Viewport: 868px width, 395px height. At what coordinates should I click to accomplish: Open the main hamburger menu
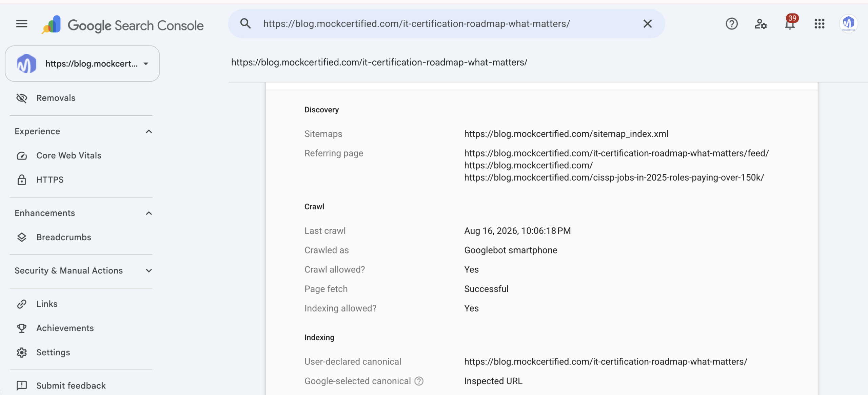click(x=22, y=24)
